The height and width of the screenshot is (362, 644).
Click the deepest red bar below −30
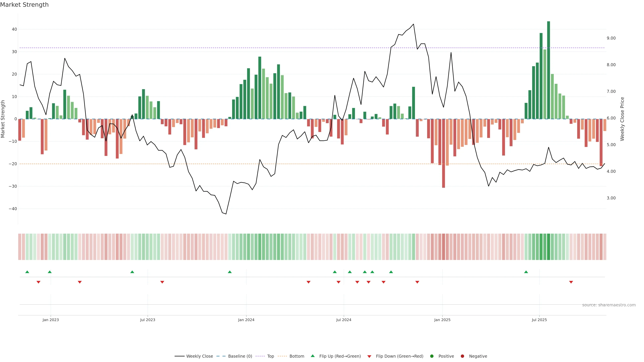point(443,153)
